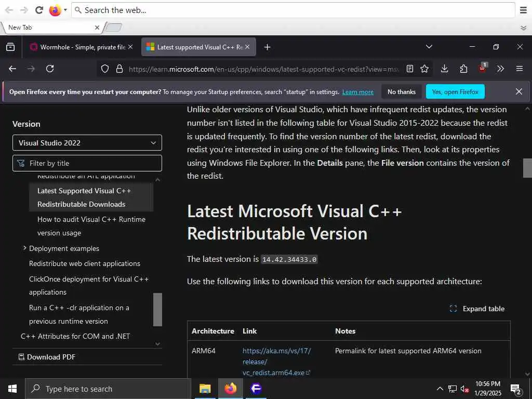Click the uBlock extension icon with badge
Image resolution: width=532 pixels, height=399 pixels.
(x=483, y=68)
